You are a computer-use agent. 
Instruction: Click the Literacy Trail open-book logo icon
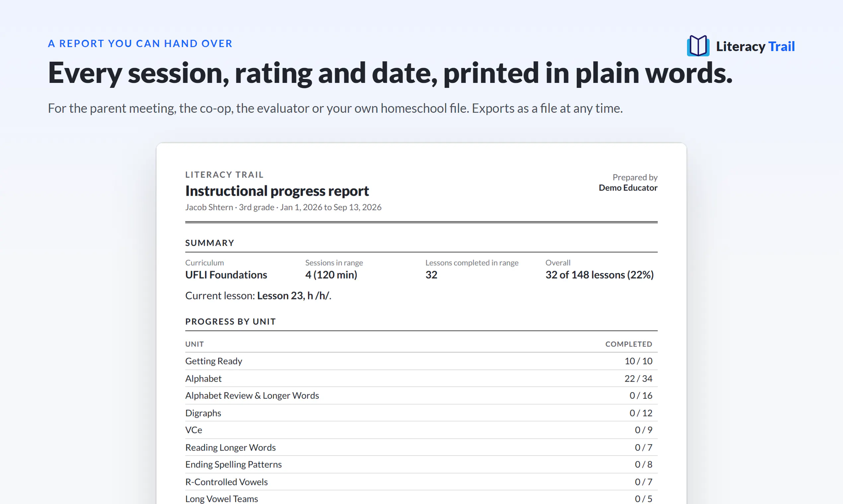coord(698,46)
